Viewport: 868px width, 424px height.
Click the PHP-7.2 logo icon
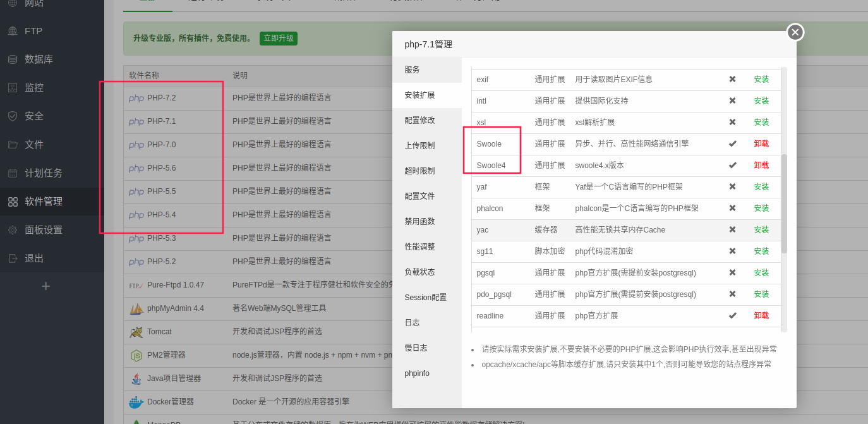click(136, 98)
